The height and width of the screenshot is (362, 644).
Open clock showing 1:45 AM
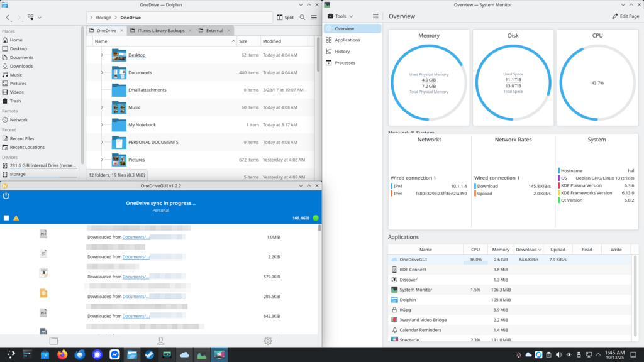[x=614, y=354]
